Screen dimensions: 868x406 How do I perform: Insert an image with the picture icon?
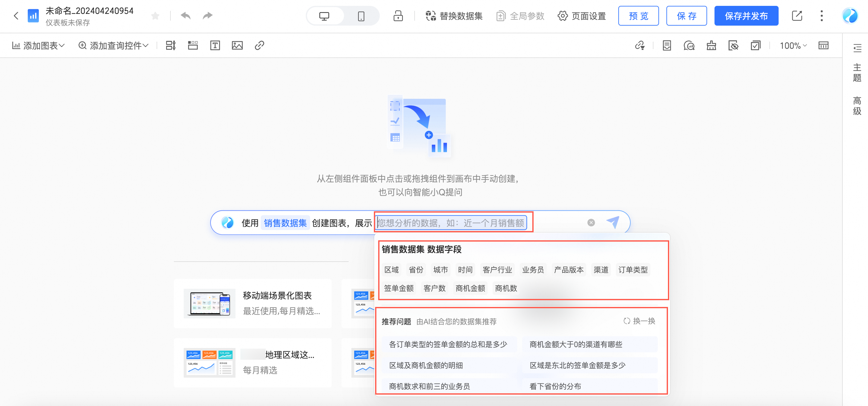[237, 45]
